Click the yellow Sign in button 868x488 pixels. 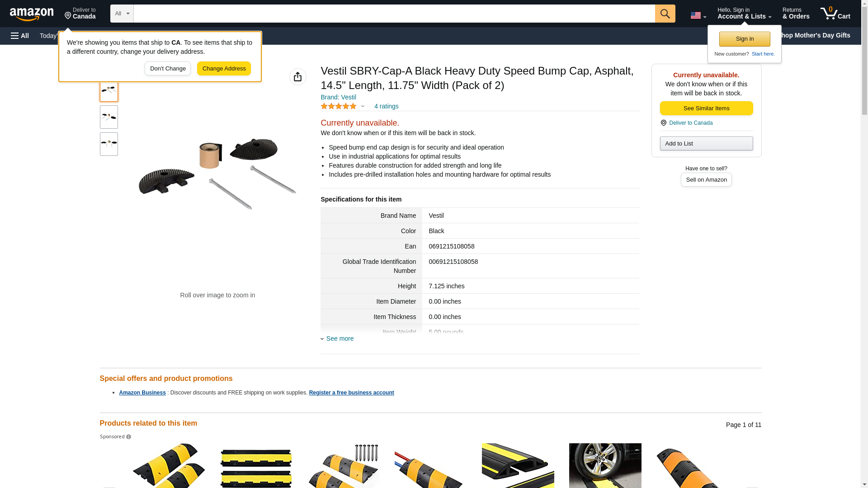[x=745, y=39]
